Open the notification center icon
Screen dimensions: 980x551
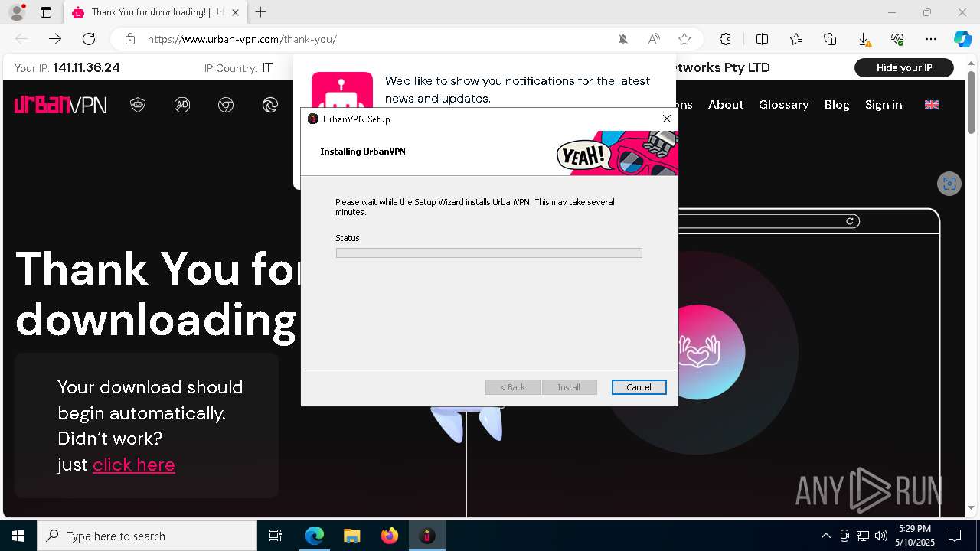pyautogui.click(x=955, y=536)
